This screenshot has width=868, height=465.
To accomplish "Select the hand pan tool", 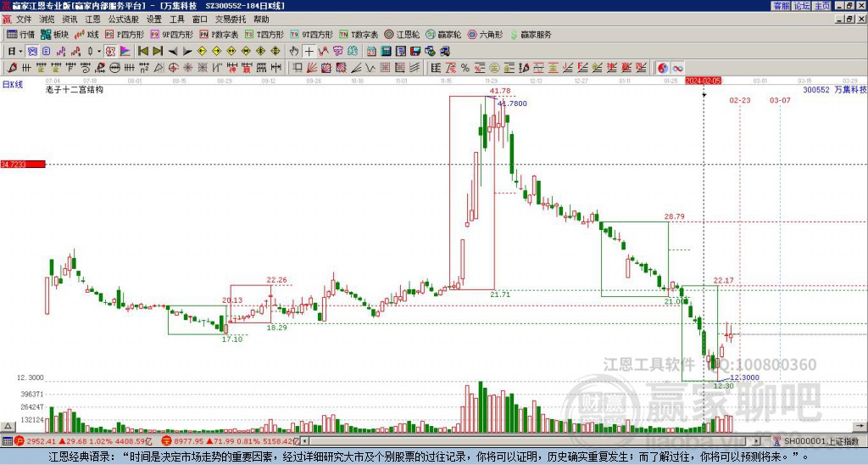I will point(293,52).
